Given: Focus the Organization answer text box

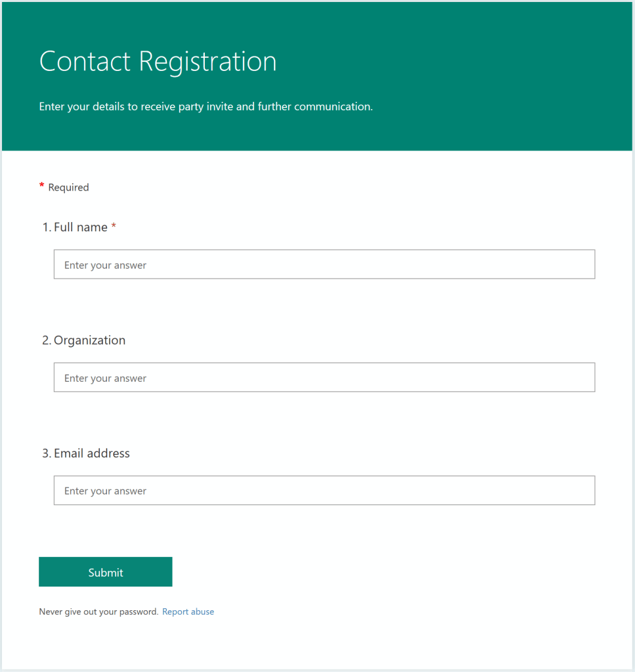Looking at the screenshot, I should click(324, 377).
